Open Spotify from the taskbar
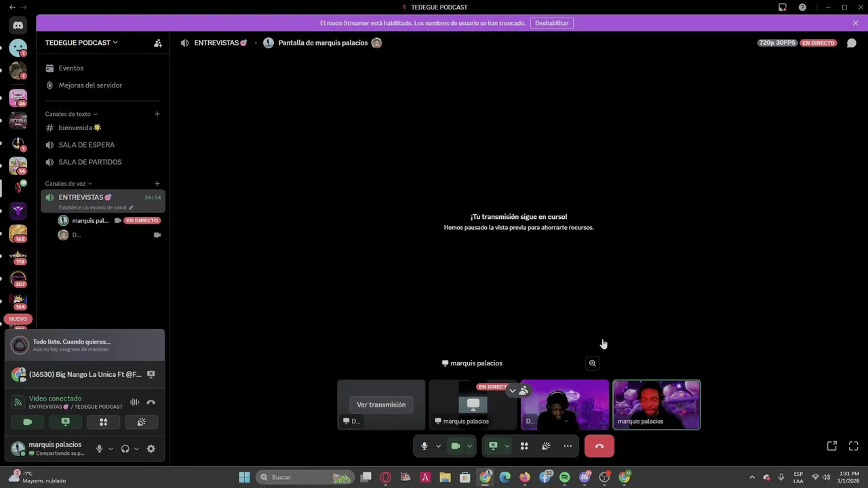The height and width of the screenshot is (488, 868). 565,477
